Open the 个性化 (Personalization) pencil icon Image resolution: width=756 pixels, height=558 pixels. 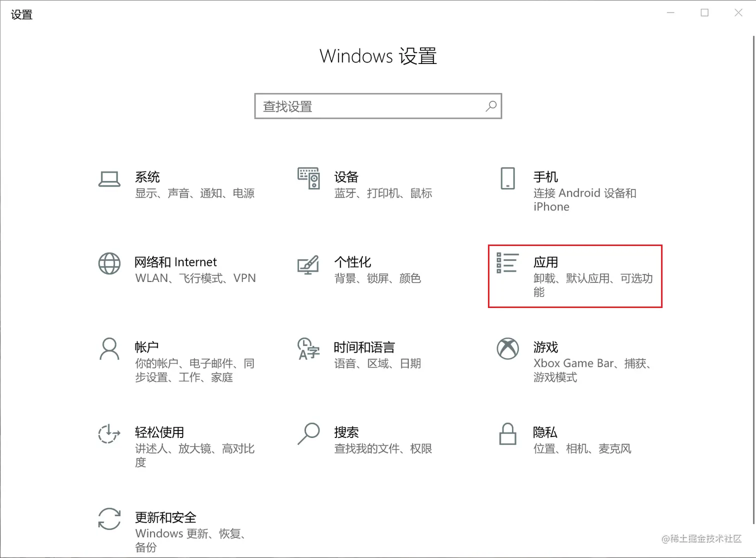point(308,265)
